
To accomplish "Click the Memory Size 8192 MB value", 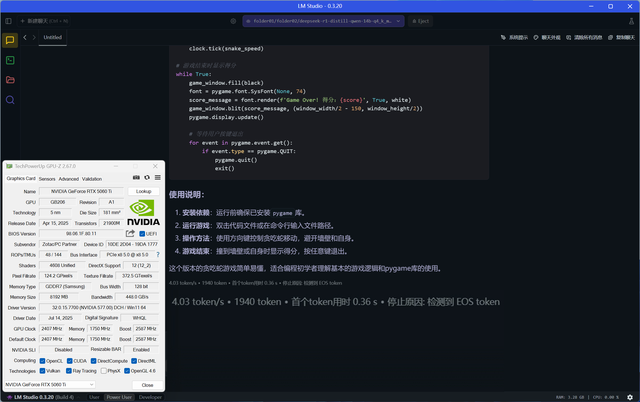I will click(59, 297).
